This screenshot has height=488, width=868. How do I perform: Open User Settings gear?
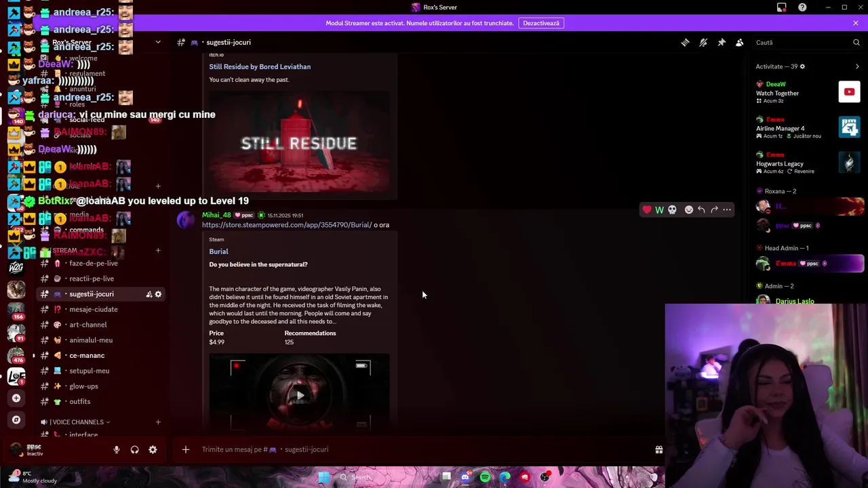(153, 449)
